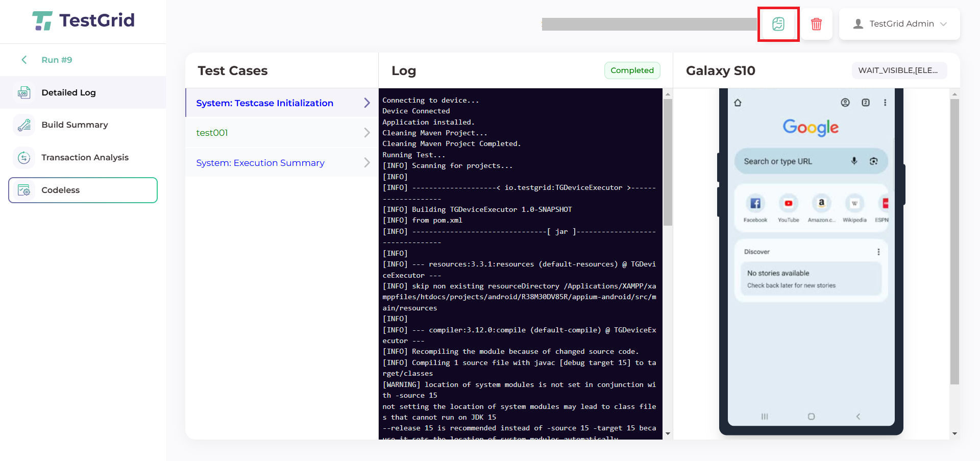Click the device panel scrollbar down arrow
The width and height of the screenshot is (980, 461).
[x=954, y=434]
